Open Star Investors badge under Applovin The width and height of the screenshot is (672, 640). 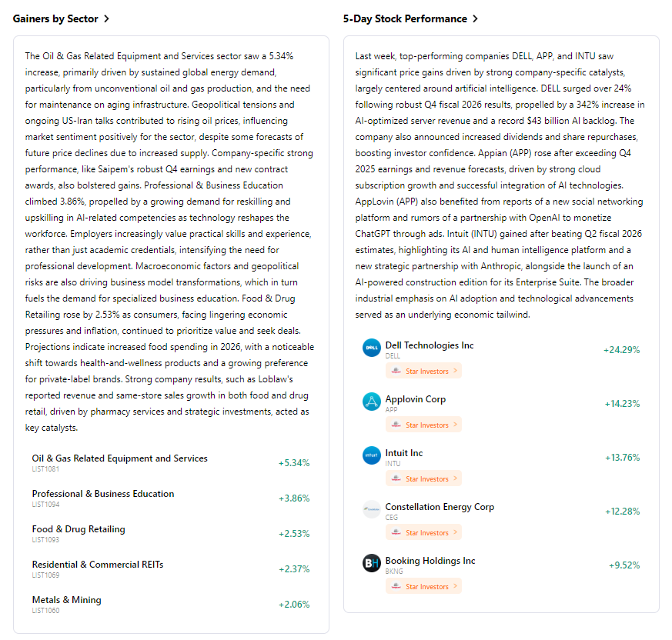point(423,425)
